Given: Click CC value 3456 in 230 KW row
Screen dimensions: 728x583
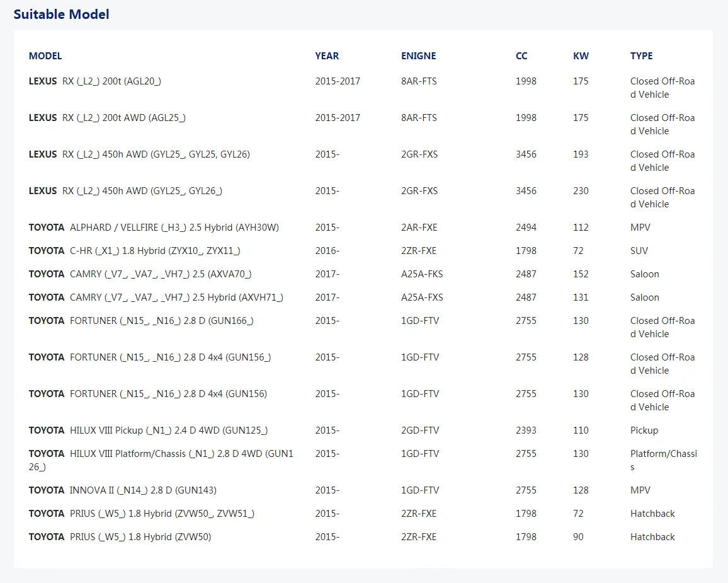Looking at the screenshot, I should pos(526,191).
